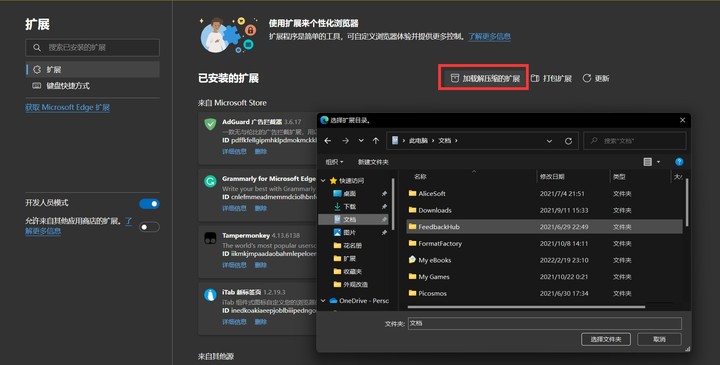Open details link for Tampermonkey
This screenshot has width=720, height=365.
[234, 265]
